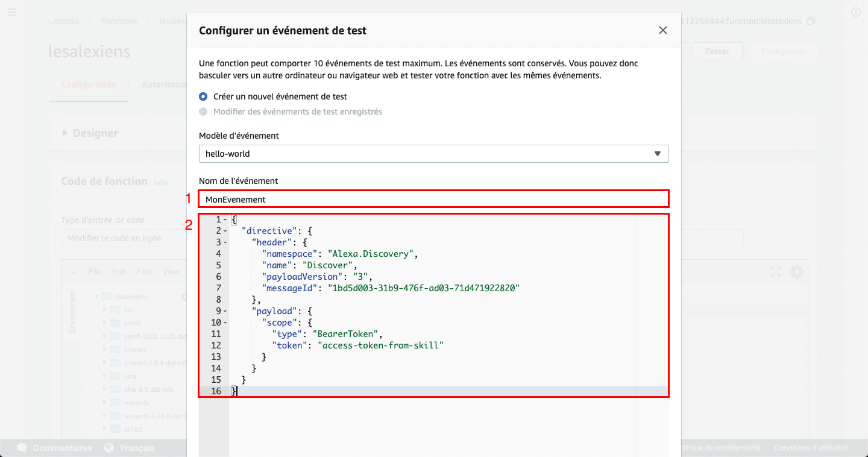Open the File menu in code editor
868x457 pixels.
click(x=95, y=272)
